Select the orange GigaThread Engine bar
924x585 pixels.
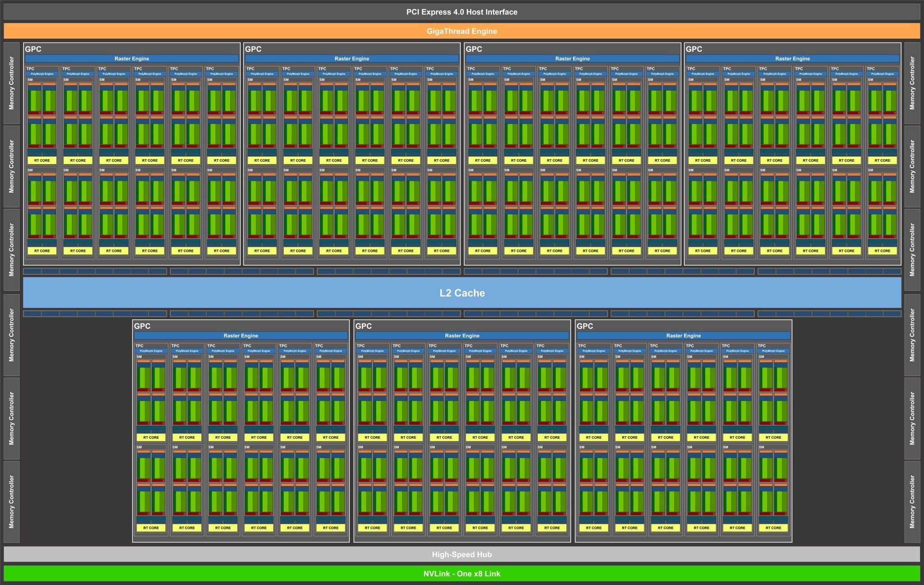tap(462, 31)
